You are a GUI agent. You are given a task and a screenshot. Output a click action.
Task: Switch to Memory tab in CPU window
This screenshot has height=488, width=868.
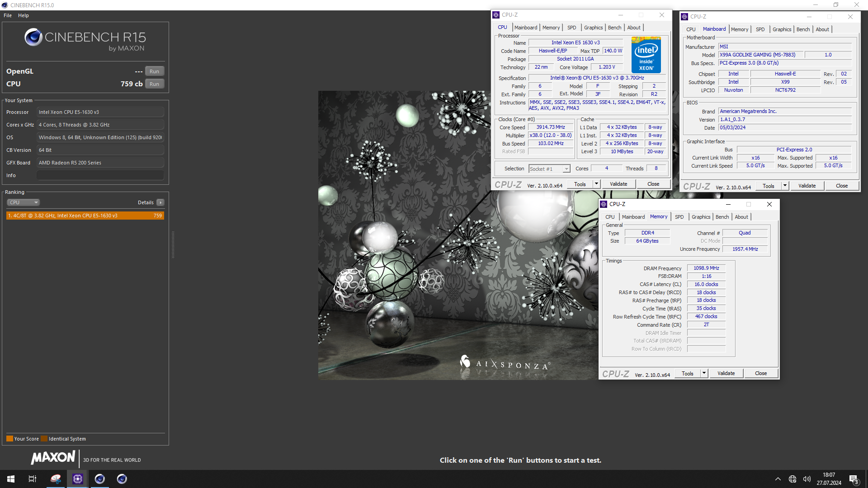551,28
